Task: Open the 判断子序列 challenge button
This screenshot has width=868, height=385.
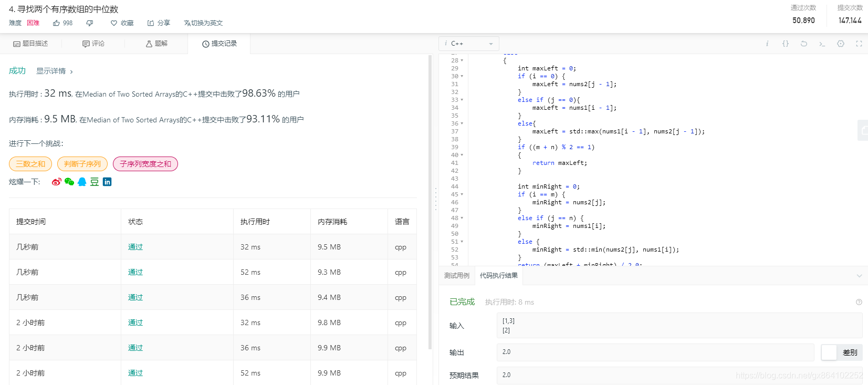Action: [82, 164]
